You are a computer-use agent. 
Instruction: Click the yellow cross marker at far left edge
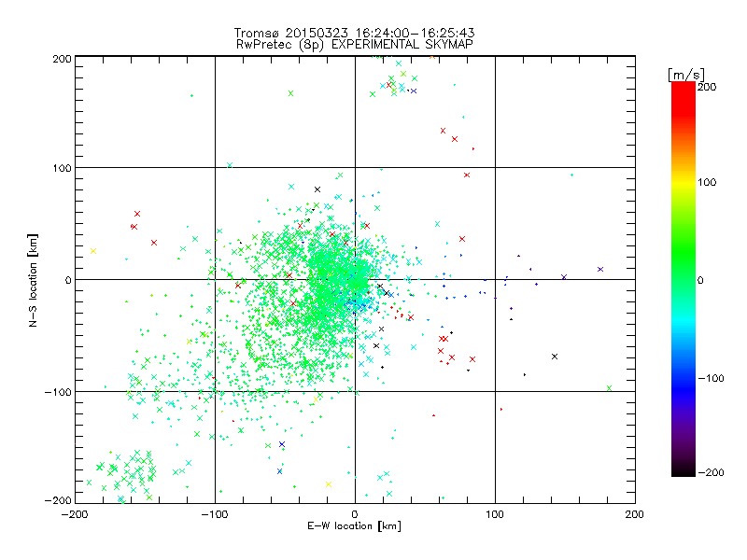pos(93,251)
